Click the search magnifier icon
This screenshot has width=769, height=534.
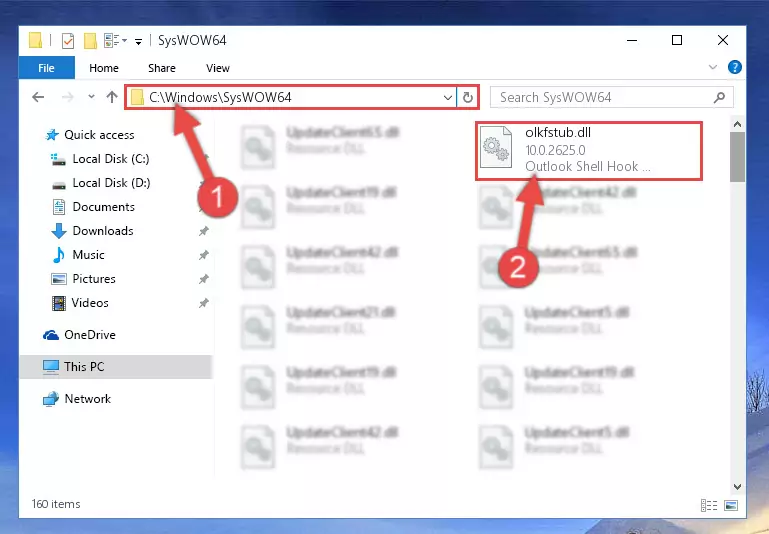[719, 98]
